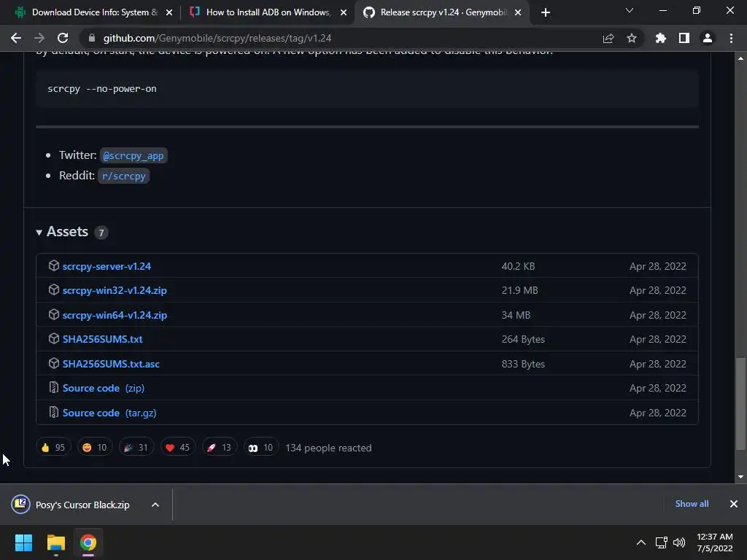Click the rocket reaction 13
The image size is (747, 560).
(x=219, y=448)
